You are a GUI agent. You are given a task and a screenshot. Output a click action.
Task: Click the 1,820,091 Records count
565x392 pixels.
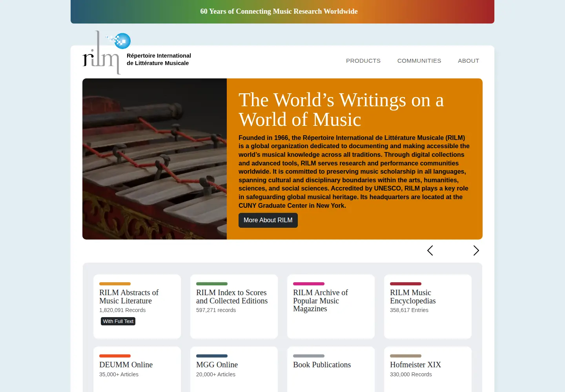122,310
